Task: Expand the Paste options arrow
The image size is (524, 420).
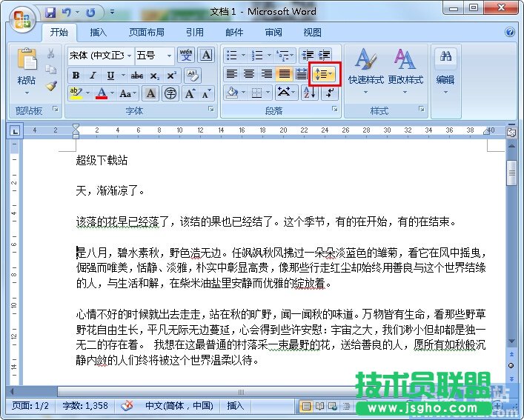Action: [x=27, y=93]
